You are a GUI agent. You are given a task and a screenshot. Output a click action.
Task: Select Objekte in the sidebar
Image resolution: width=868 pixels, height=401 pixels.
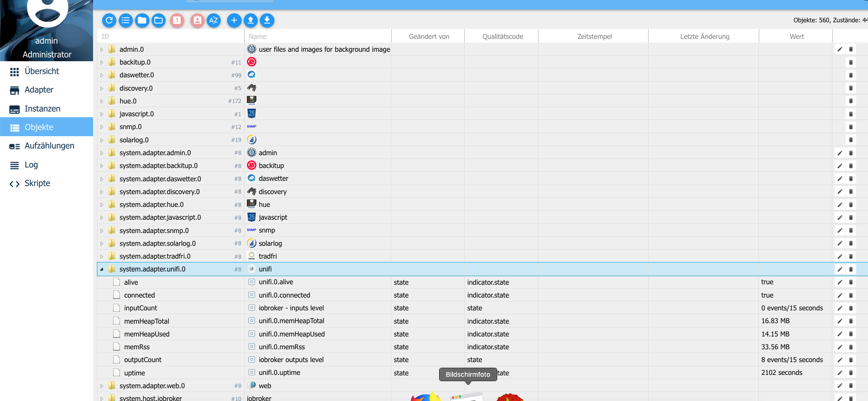coord(47,127)
